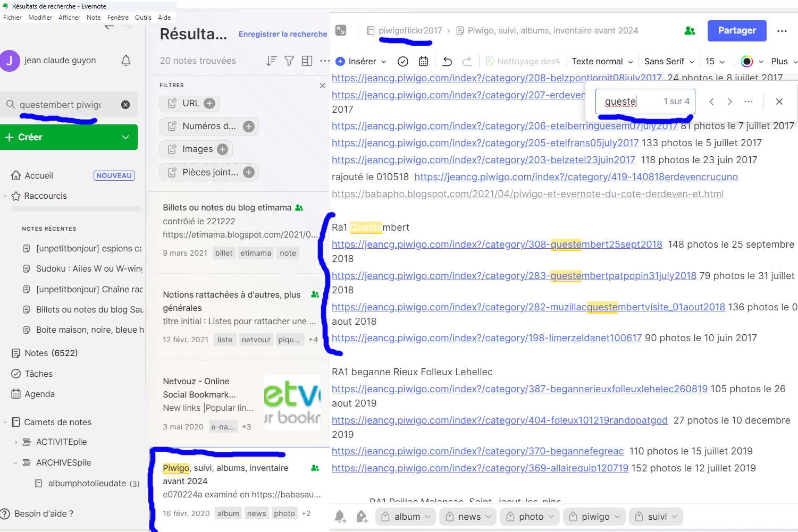The width and height of the screenshot is (798, 532).
Task: Collapse the ARCHIVESpile stack
Action: pyautogui.click(x=16, y=463)
